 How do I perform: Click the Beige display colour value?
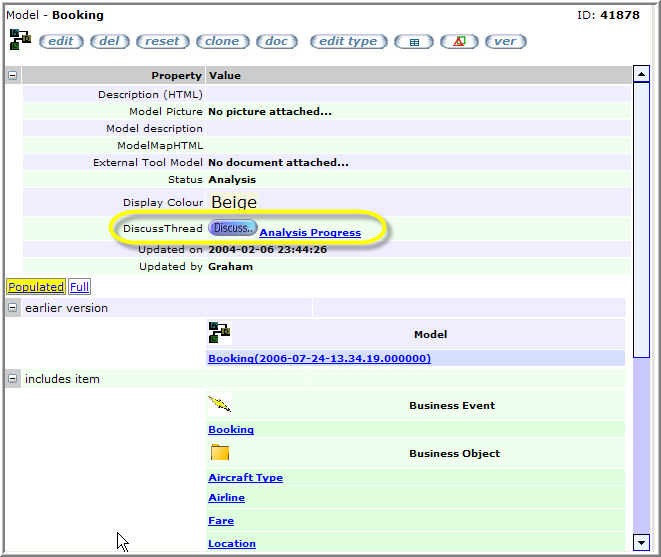pyautogui.click(x=233, y=203)
